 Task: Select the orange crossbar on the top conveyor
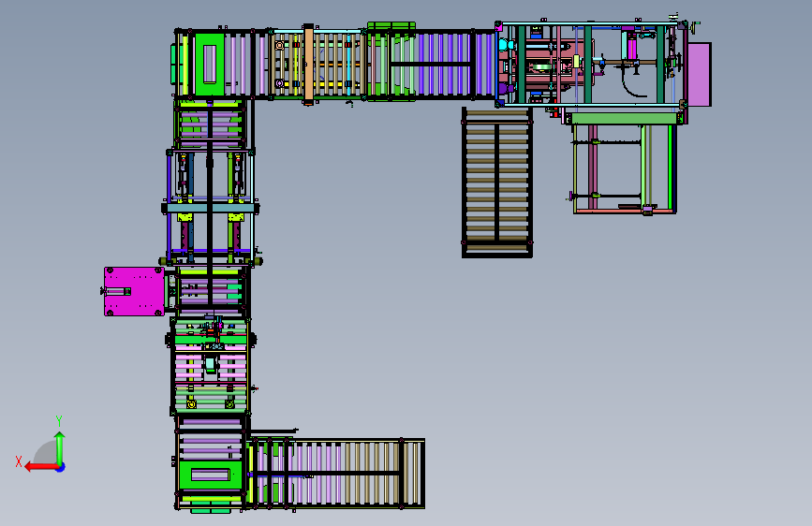[x=309, y=65]
